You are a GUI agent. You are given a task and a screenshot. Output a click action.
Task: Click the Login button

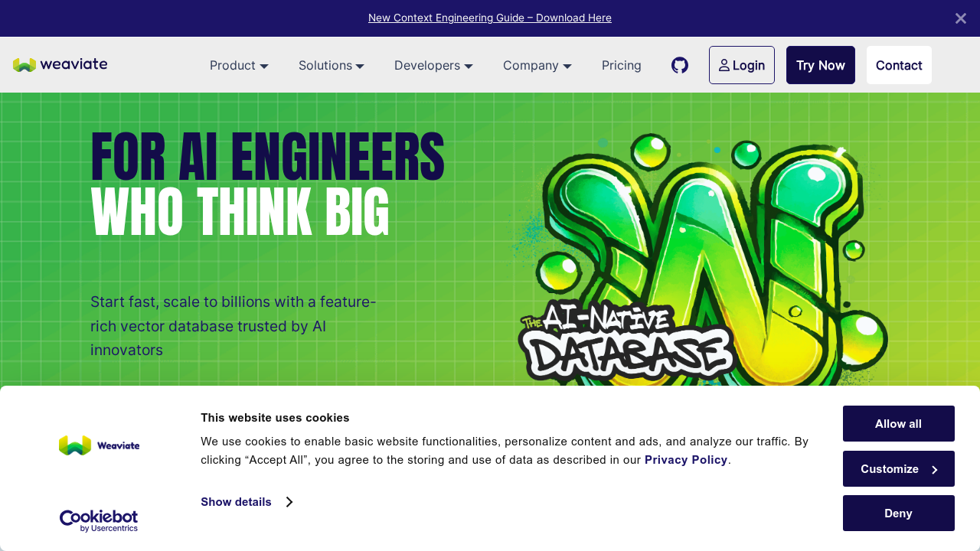click(x=741, y=65)
